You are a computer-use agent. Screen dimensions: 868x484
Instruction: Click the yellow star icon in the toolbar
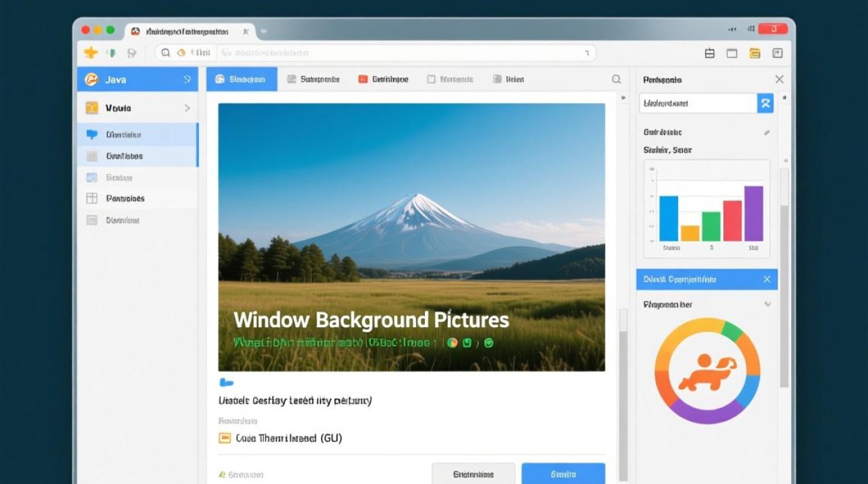coord(90,53)
